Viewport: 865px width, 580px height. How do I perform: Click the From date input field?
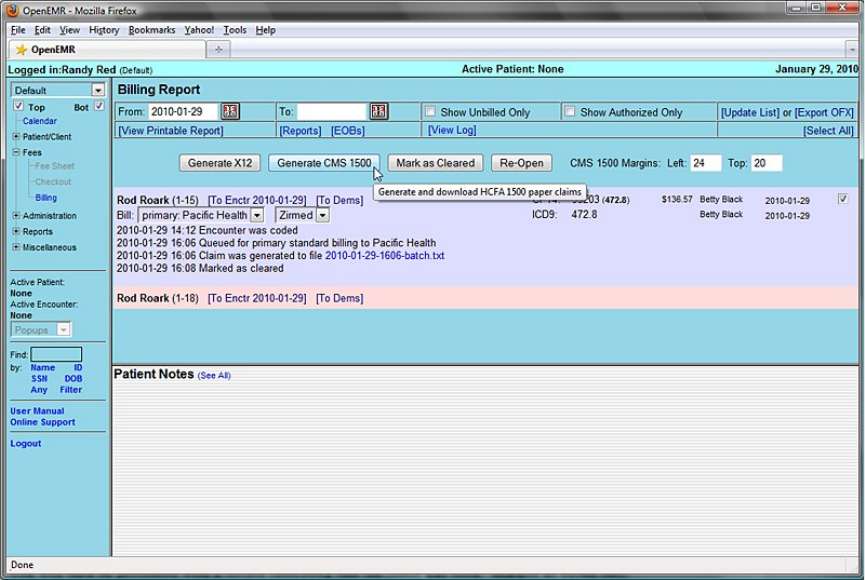183,111
